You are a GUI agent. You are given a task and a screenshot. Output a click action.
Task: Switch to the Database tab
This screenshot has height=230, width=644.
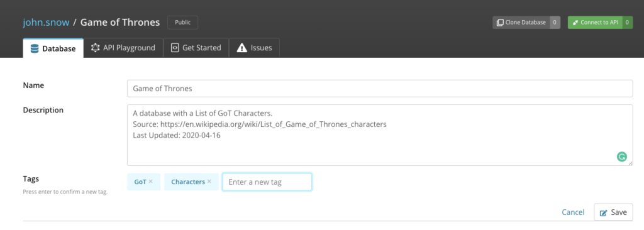(53, 48)
